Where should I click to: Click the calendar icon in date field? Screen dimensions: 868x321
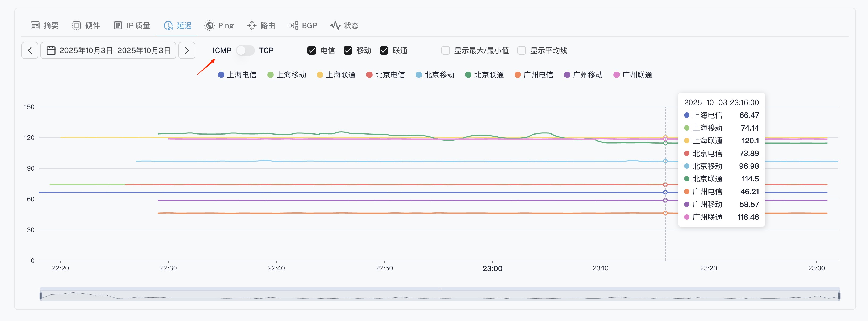pyautogui.click(x=51, y=50)
